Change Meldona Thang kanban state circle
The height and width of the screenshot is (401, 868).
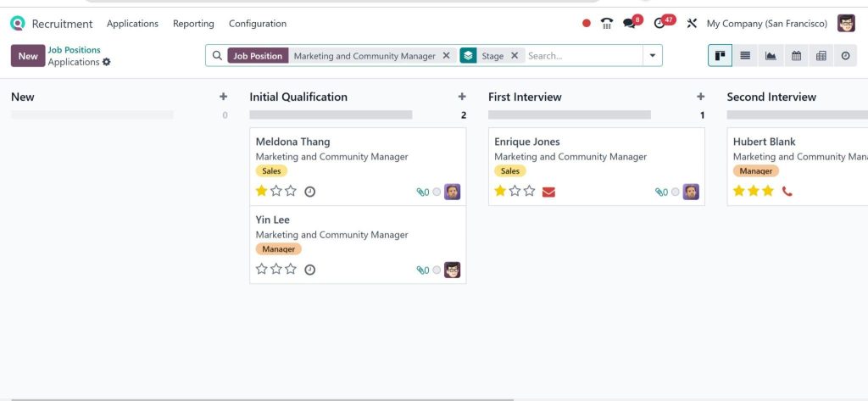[437, 192]
